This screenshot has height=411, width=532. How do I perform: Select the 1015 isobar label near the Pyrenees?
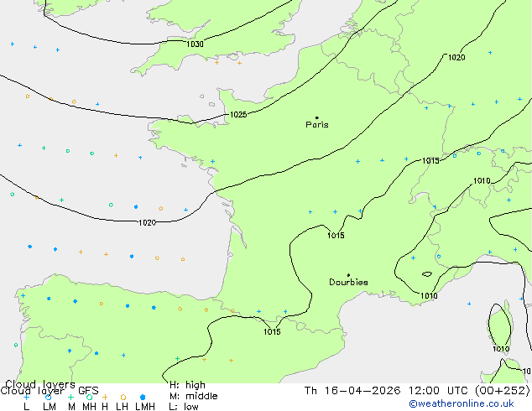click(272, 331)
